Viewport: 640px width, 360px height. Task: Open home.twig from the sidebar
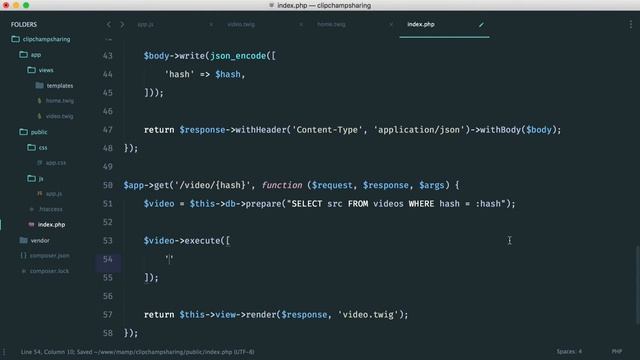pyautogui.click(x=60, y=101)
